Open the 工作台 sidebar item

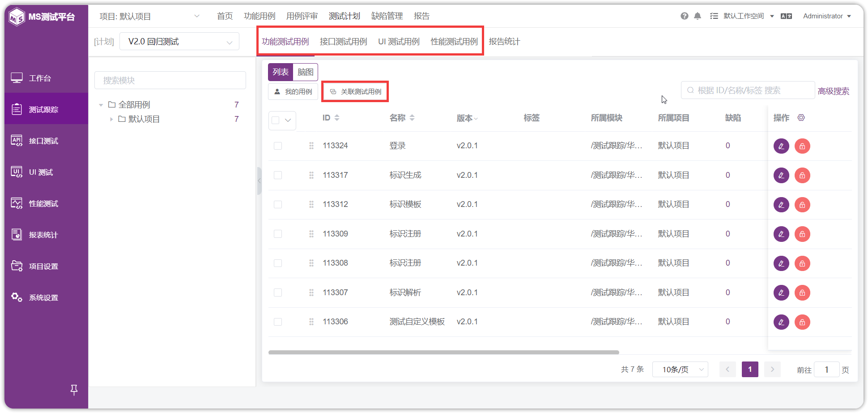[x=47, y=78]
